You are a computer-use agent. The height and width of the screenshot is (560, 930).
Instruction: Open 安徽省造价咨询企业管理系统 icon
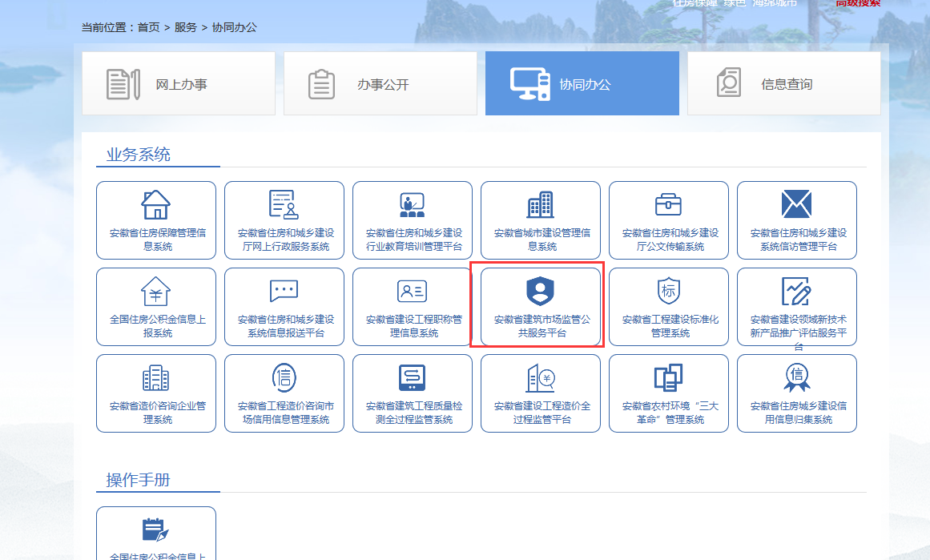pos(155,378)
